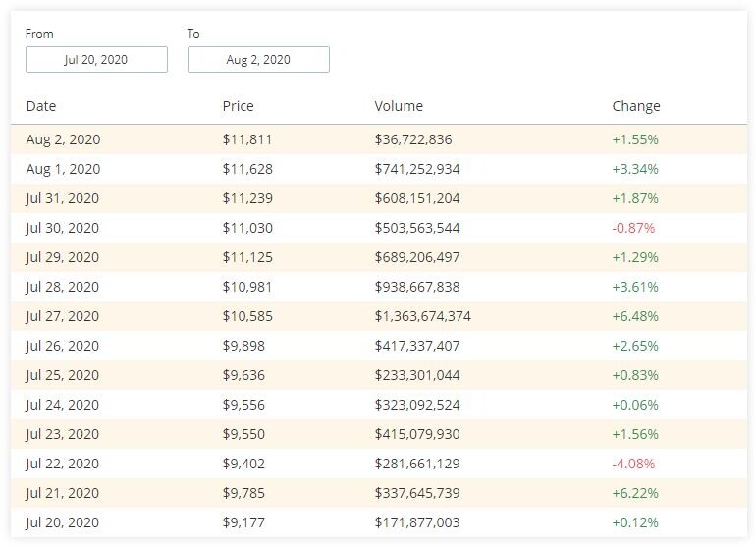Click the Change column header

636,106
